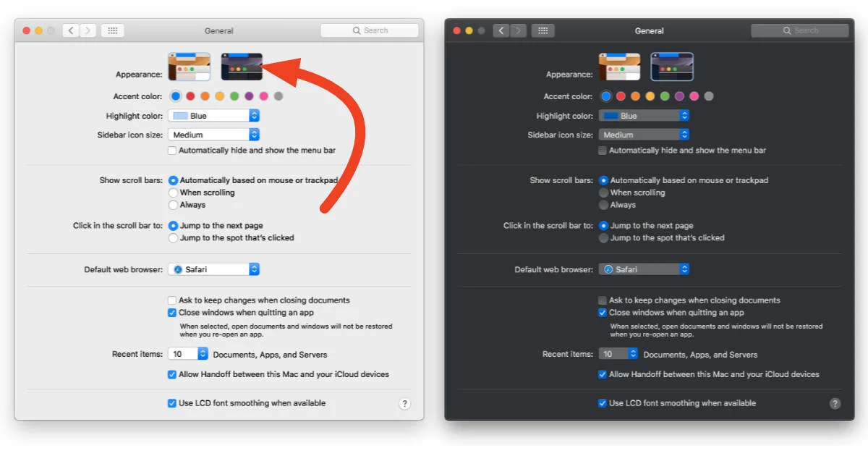Show all preferences grid in light window

tap(112, 30)
